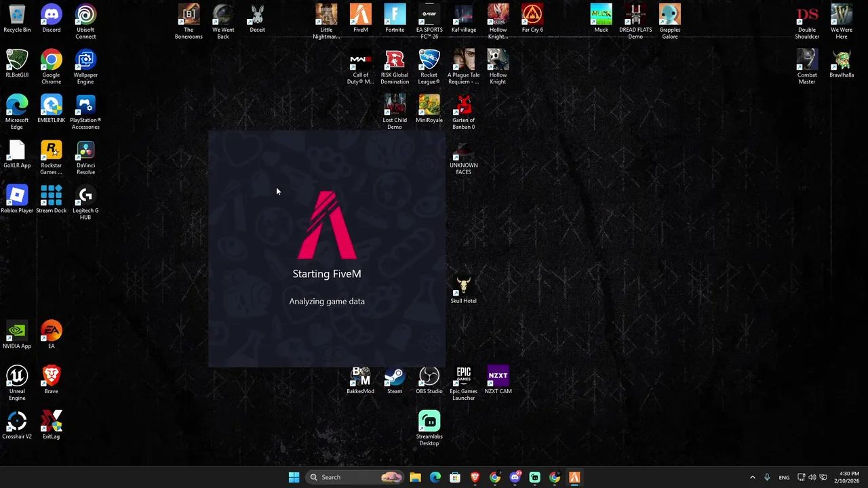The image size is (868, 488).
Task: Launch the Brawlhalla desktop shortcut
Action: [842, 64]
